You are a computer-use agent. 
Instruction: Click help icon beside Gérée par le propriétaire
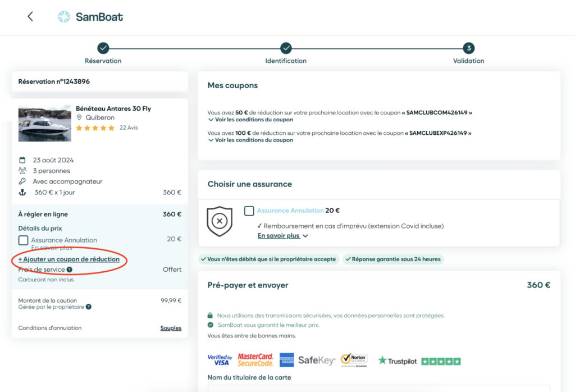[89, 307]
